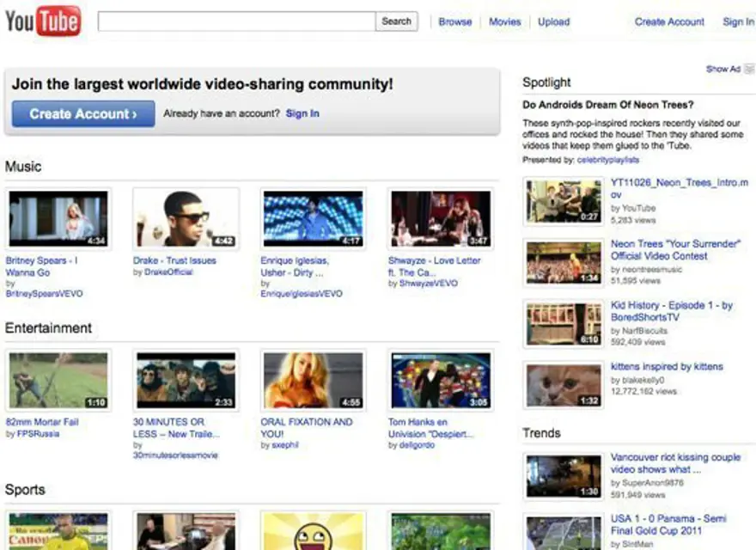The width and height of the screenshot is (756, 550).
Task: Click Neon Trees Your Surrender Official Video Contest
Action: (675, 250)
